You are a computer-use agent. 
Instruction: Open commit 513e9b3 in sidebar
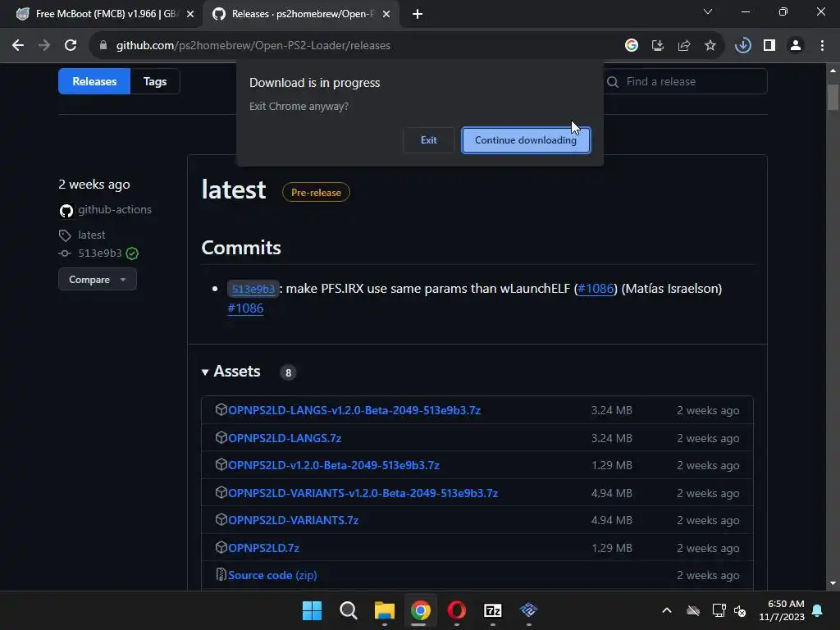[x=99, y=253]
